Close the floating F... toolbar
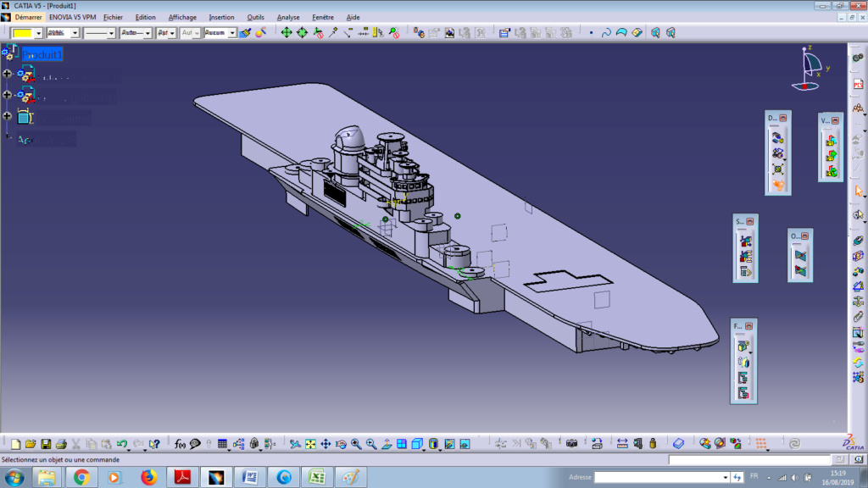The image size is (868, 488). point(749,326)
